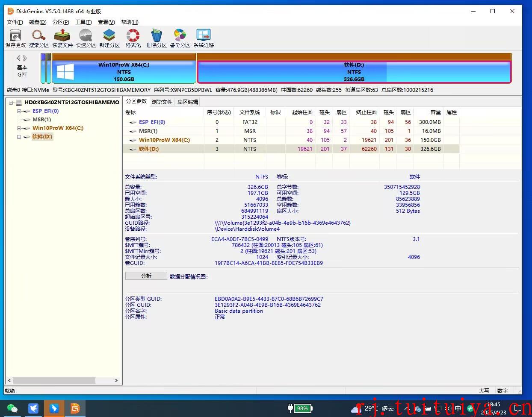The image size is (532, 417).
Task: Click left arrow of tree horizontal scrollbar
Action: click(9, 380)
